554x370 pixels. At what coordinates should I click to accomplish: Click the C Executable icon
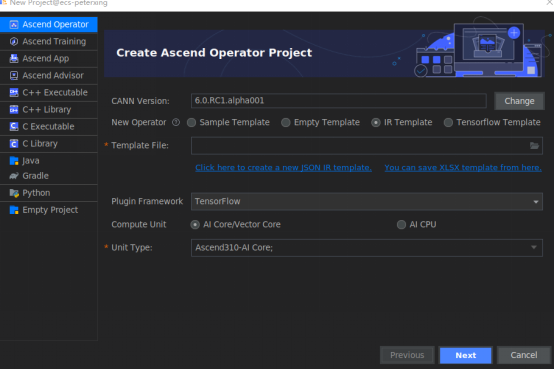(14, 127)
